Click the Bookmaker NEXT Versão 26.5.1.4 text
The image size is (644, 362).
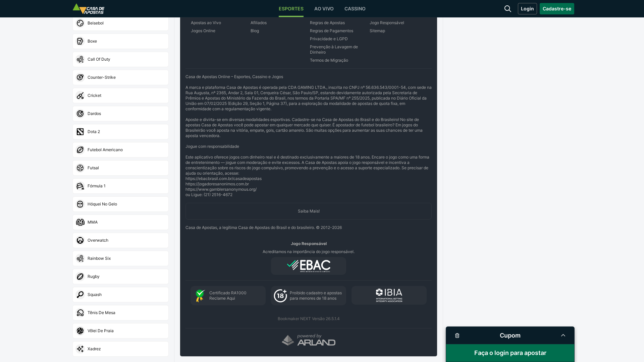(309, 319)
